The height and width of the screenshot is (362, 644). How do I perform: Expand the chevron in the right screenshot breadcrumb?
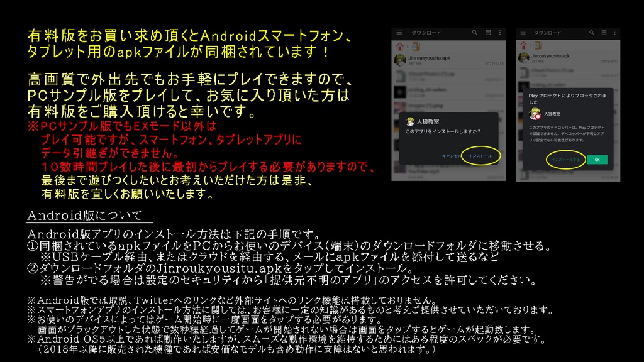click(x=531, y=47)
